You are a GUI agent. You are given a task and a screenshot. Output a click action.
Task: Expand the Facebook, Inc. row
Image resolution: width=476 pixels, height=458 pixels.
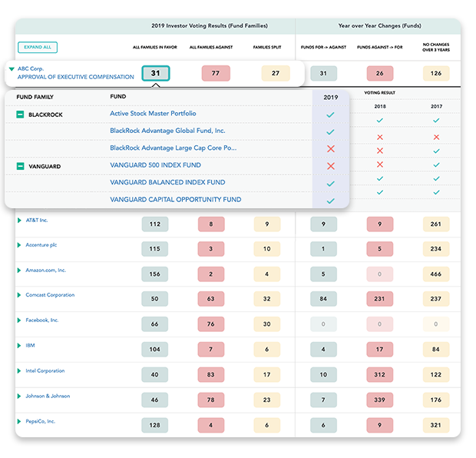19,320
